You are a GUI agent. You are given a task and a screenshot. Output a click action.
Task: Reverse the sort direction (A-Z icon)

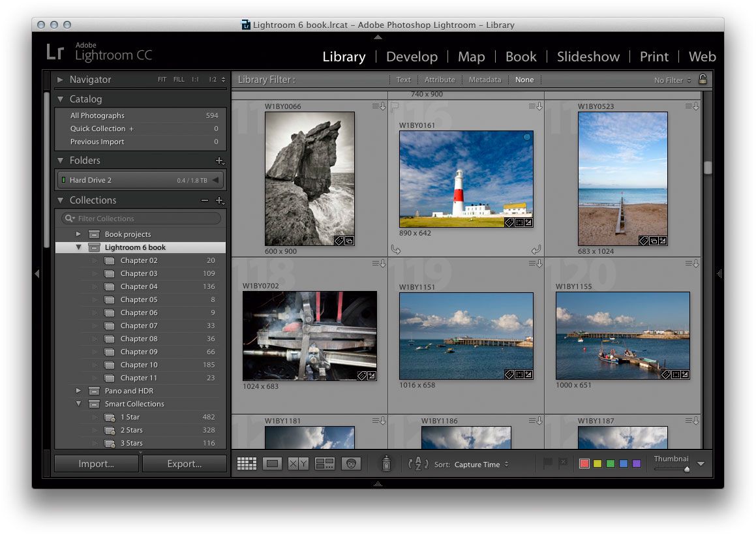point(417,464)
